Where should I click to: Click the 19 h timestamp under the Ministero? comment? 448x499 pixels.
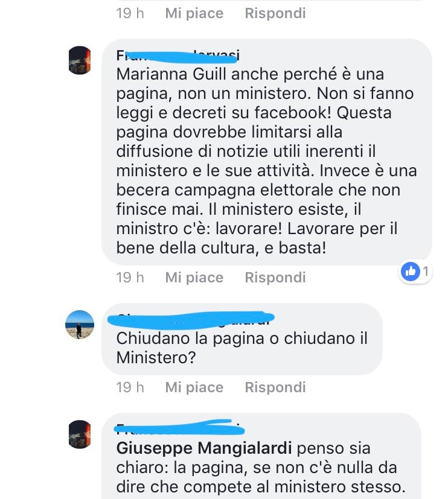130,387
